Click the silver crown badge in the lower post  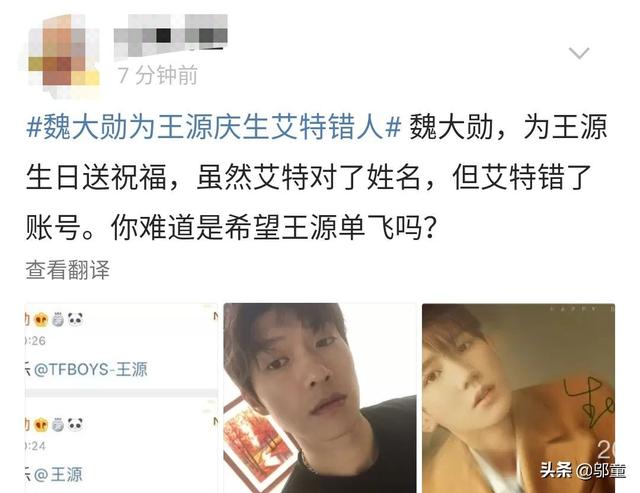pos(58,425)
